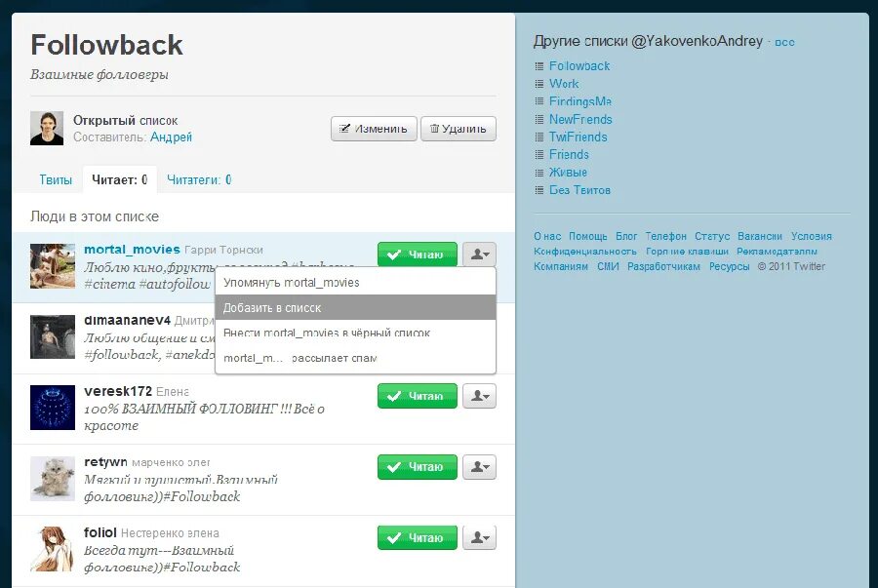Toggle the Читаю follow button for retywn

tap(418, 466)
